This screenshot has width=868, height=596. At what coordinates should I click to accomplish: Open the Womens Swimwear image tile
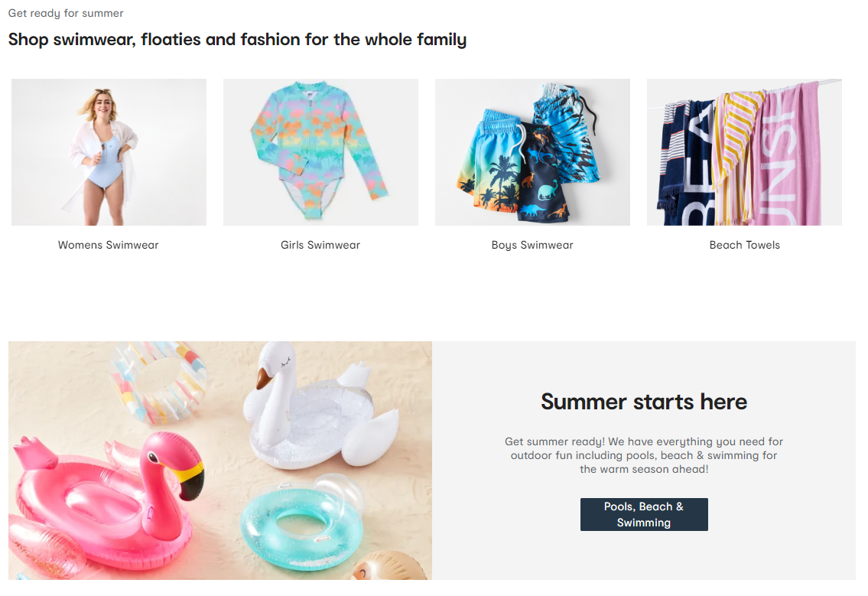[109, 151]
